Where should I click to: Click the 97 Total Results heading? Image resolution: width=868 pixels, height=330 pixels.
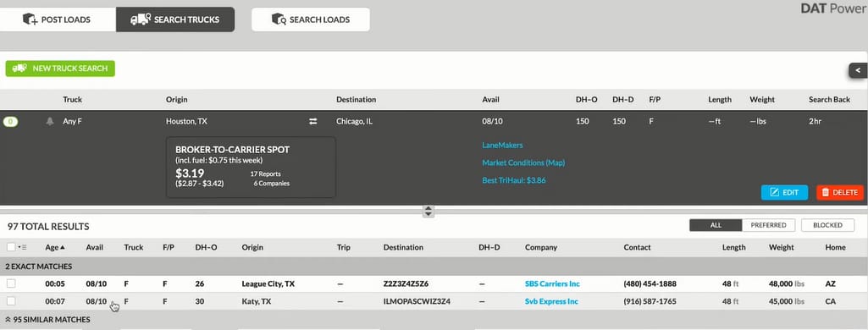coord(48,227)
